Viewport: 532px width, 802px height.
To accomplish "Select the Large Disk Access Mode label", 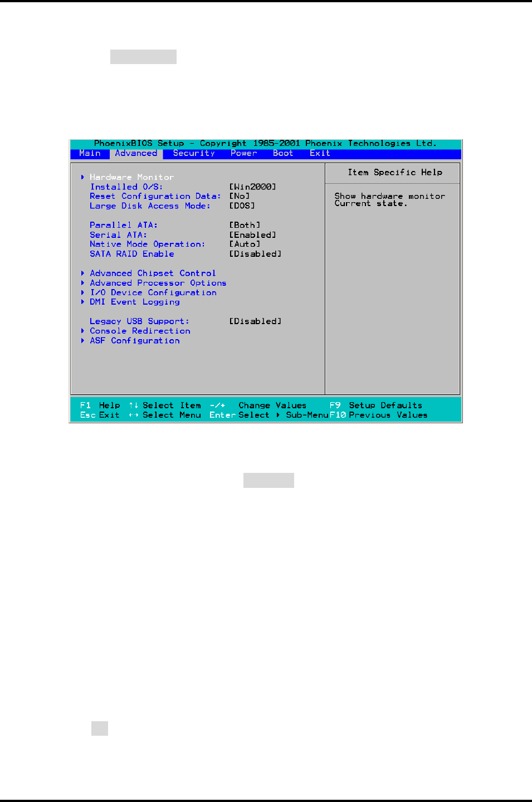I will [150, 206].
